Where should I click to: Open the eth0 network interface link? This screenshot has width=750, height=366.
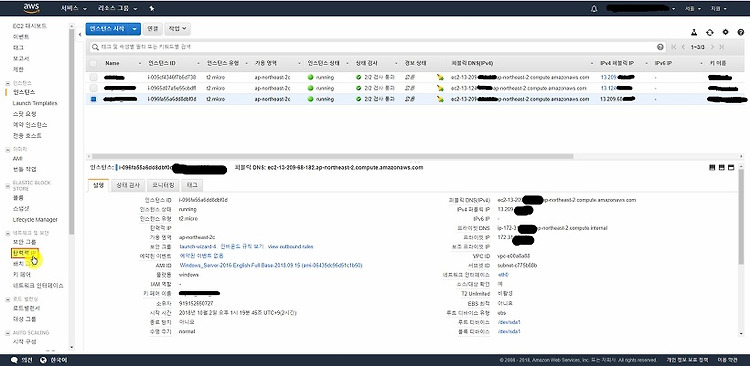[x=503, y=275]
